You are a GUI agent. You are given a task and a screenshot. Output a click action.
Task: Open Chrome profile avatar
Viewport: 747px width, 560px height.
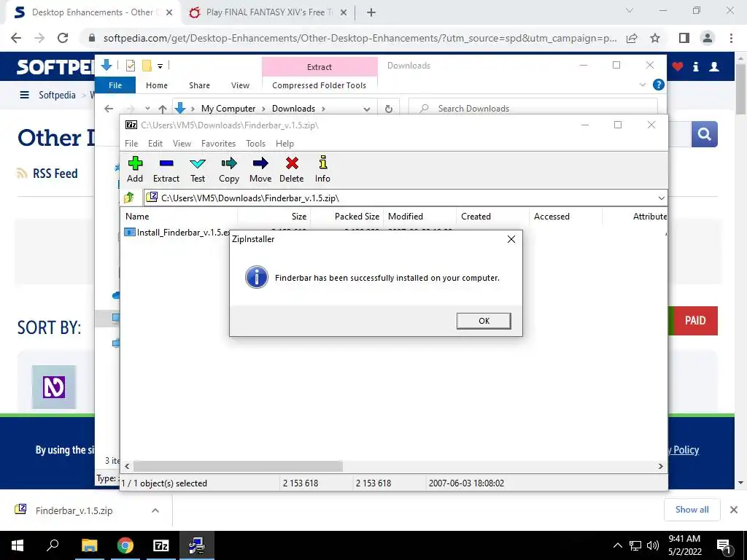pos(708,38)
